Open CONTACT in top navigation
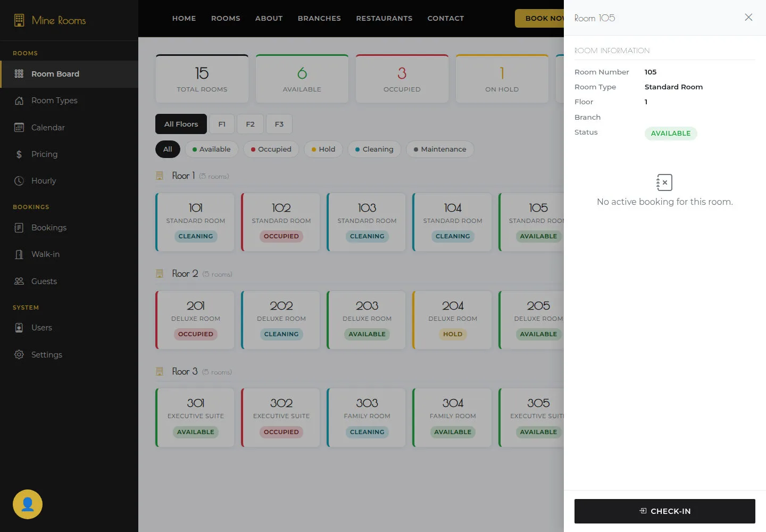 click(x=446, y=18)
